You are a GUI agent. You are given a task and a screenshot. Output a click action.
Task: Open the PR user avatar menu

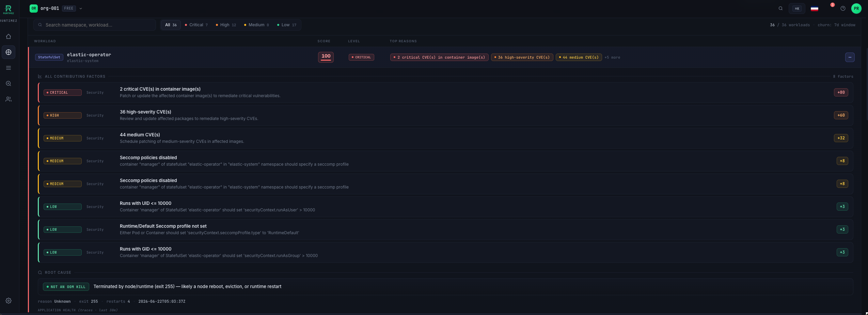click(856, 9)
